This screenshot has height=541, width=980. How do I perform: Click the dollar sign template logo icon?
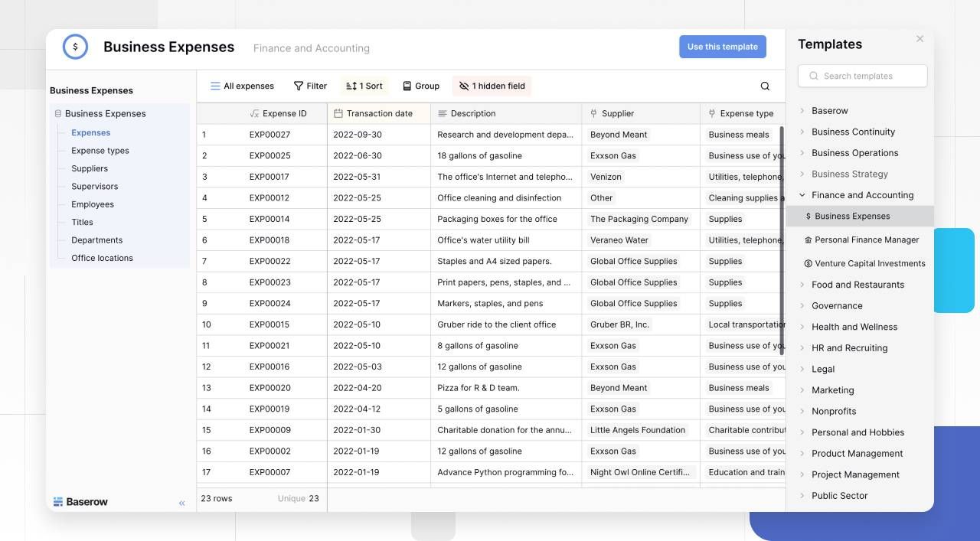[75, 47]
